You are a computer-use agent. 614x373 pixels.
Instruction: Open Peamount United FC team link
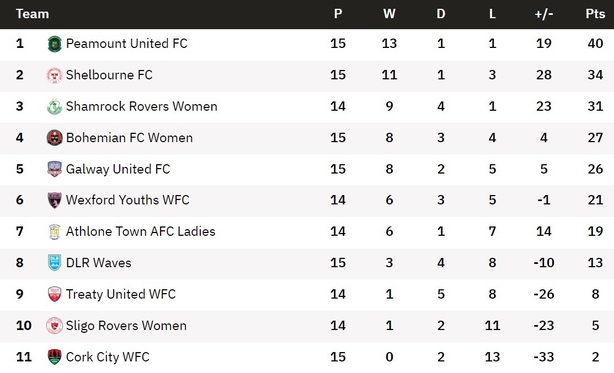coord(126,43)
